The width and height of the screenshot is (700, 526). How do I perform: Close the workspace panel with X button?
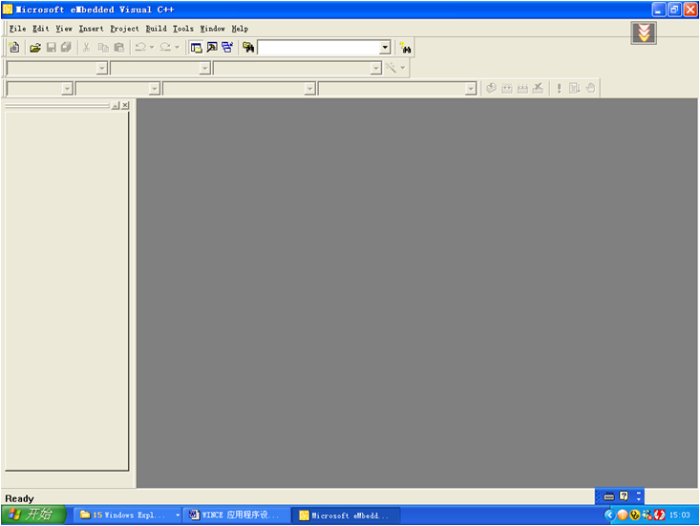(x=125, y=105)
